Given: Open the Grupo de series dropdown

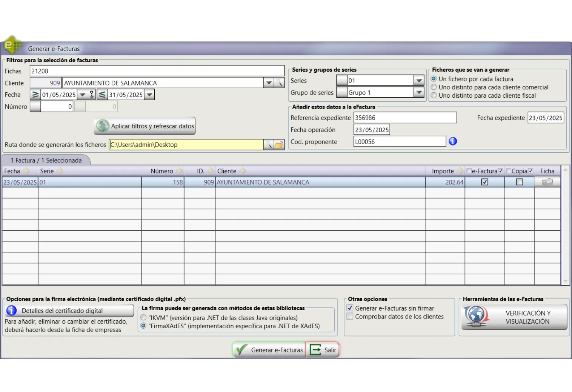Looking at the screenshot, I should pos(419,93).
